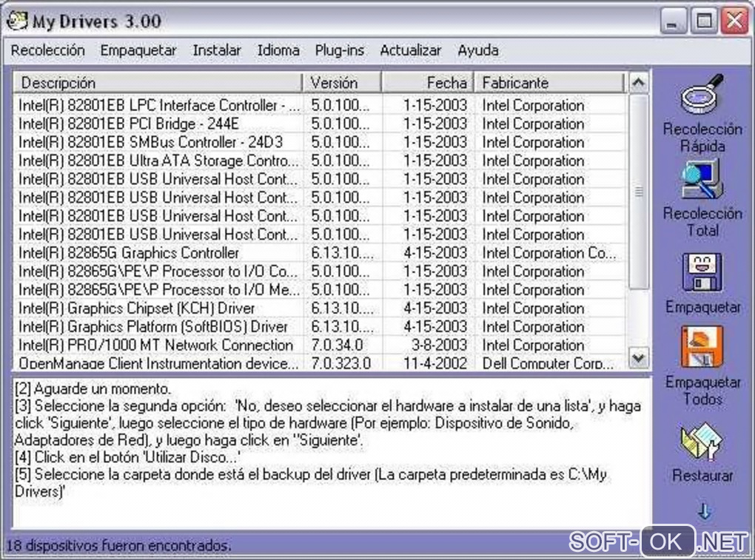The image size is (755, 560).
Task: Open the Recolección menu
Action: click(x=47, y=50)
